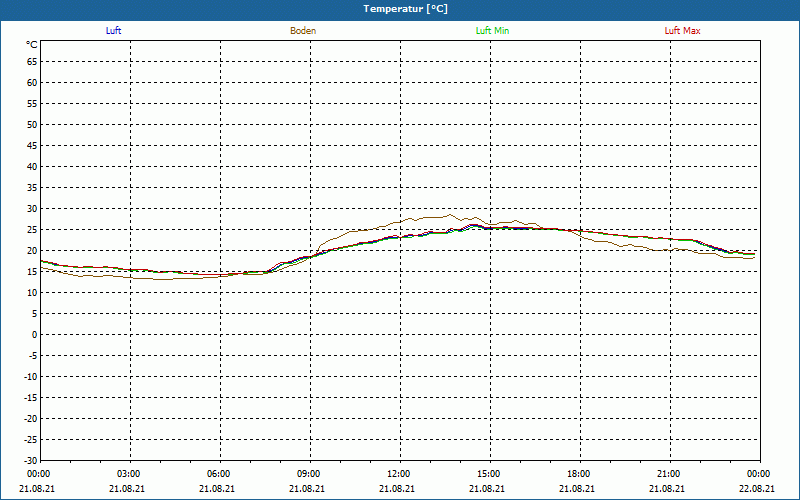800x500 pixels.
Task: Select the Boden legend label
Action: click(303, 31)
